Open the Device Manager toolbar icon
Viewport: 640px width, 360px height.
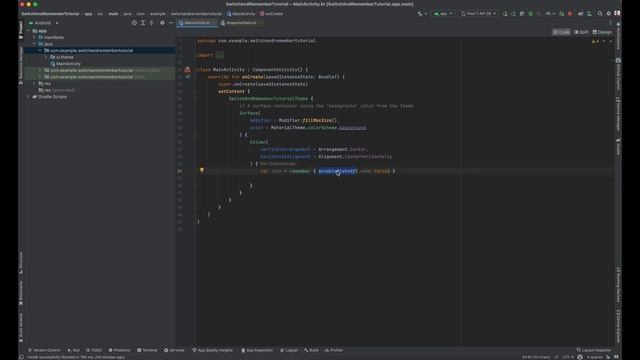pyautogui.click(x=589, y=13)
